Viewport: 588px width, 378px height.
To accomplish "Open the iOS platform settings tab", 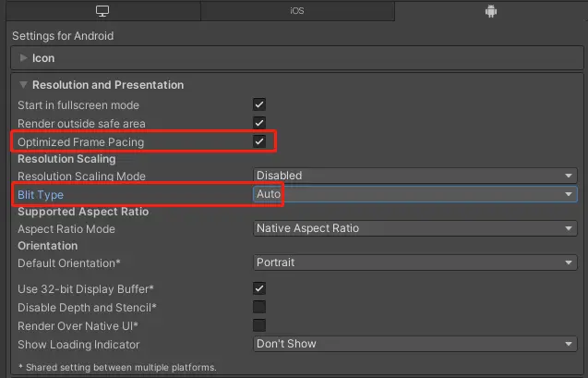I will [297, 11].
